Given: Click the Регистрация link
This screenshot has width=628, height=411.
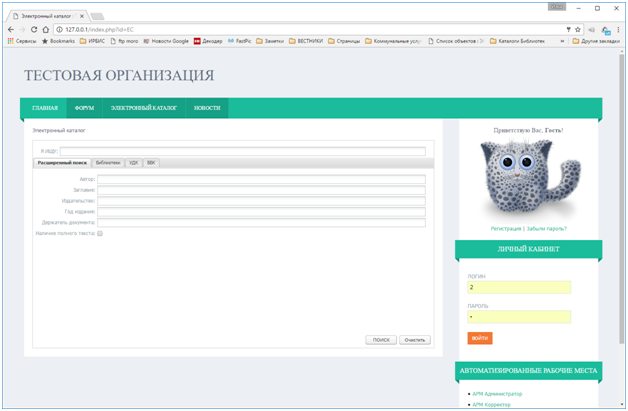Looking at the screenshot, I should click(506, 228).
